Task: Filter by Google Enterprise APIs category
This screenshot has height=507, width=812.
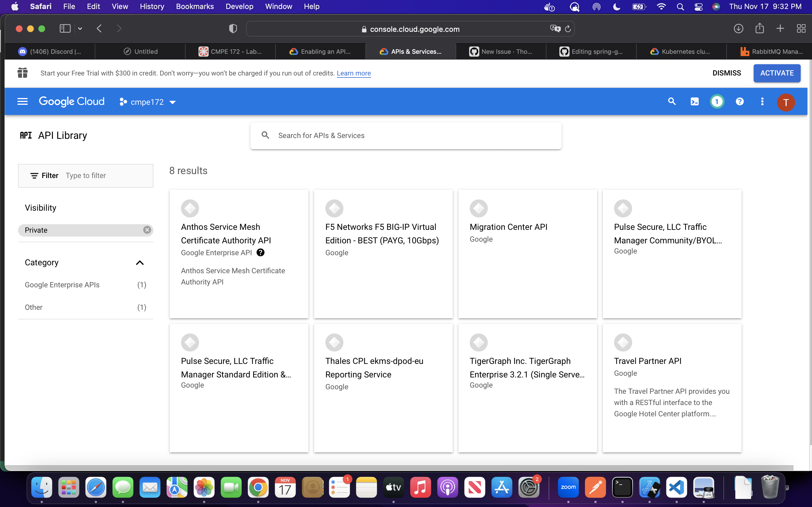Action: [62, 285]
